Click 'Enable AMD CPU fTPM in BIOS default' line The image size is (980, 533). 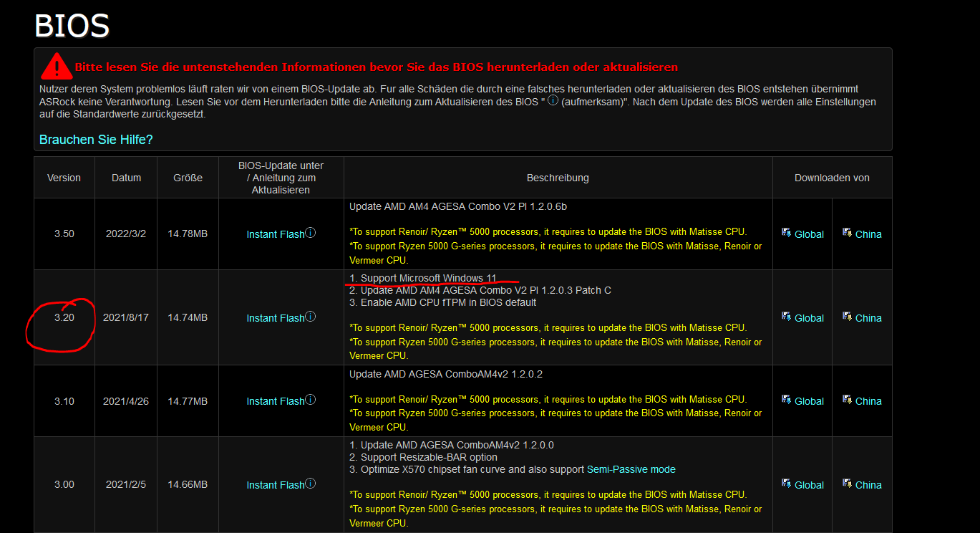click(x=442, y=302)
